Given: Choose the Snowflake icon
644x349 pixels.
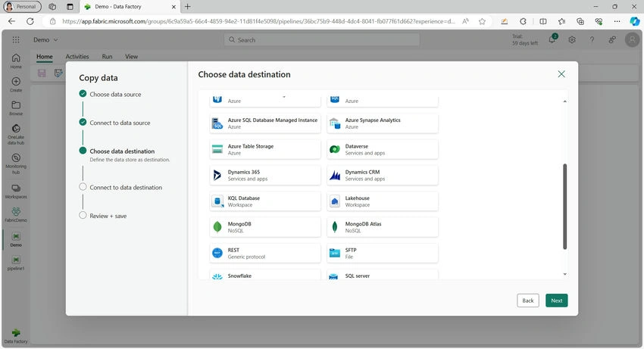Looking at the screenshot, I should [x=217, y=277].
